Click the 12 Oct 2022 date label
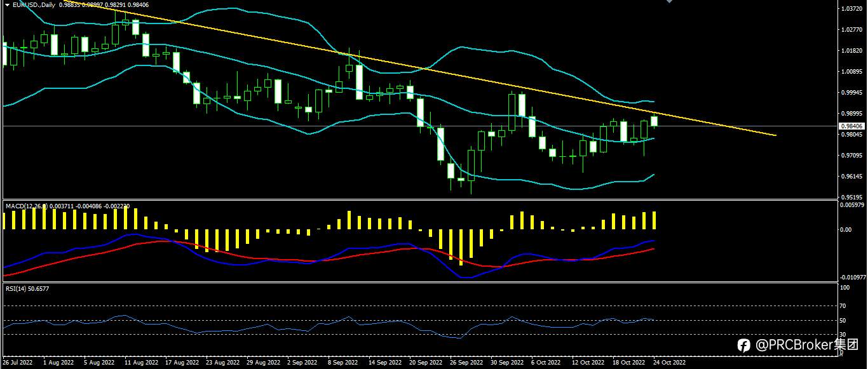Viewport: 868px width, 369px height. 588,363
